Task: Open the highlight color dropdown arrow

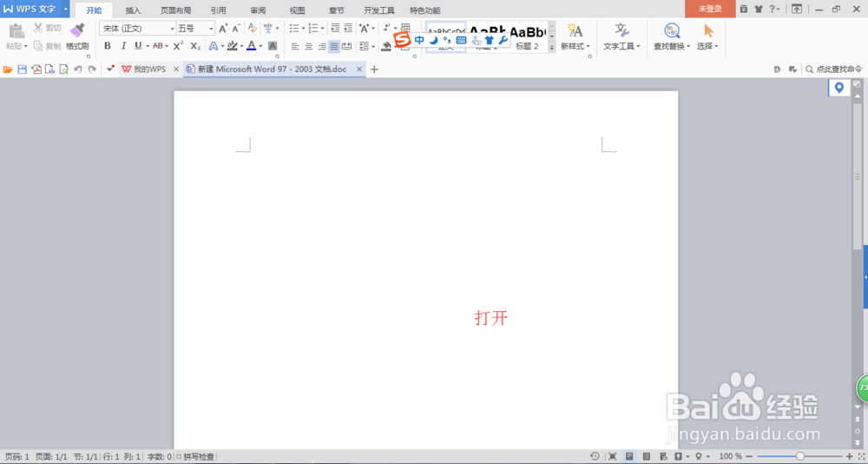Action: point(241,46)
